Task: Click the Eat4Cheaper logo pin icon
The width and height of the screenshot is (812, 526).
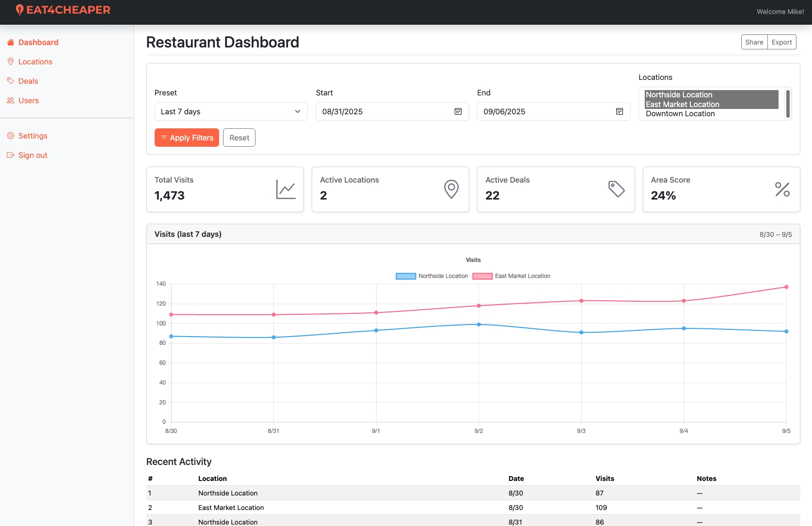Action: [x=19, y=10]
